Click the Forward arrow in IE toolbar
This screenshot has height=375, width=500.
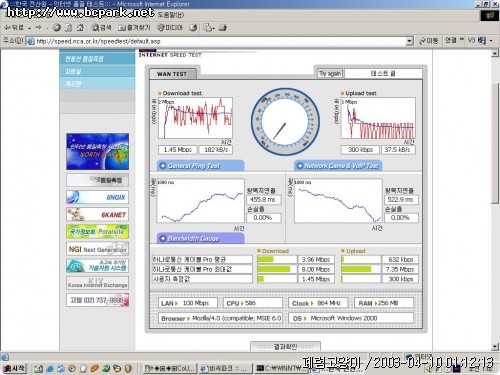click(x=38, y=28)
